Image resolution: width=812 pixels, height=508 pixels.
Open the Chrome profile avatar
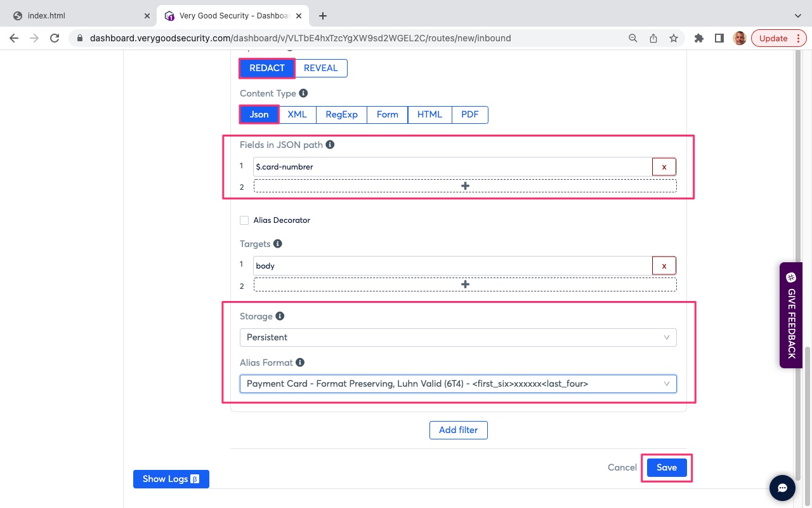(x=740, y=38)
